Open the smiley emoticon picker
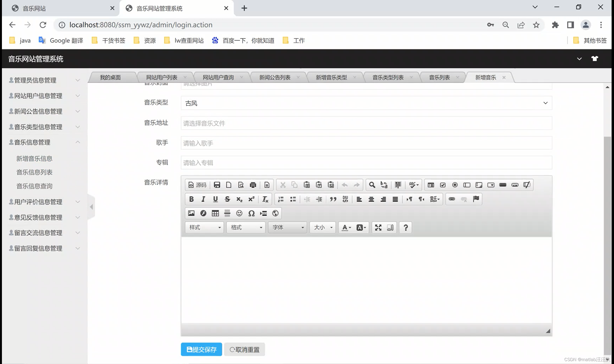The height and width of the screenshot is (364, 614). pyautogui.click(x=239, y=213)
